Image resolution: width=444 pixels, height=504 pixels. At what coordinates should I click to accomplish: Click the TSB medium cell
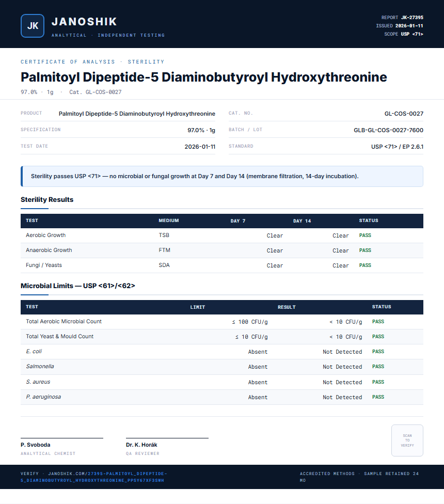(x=164, y=235)
